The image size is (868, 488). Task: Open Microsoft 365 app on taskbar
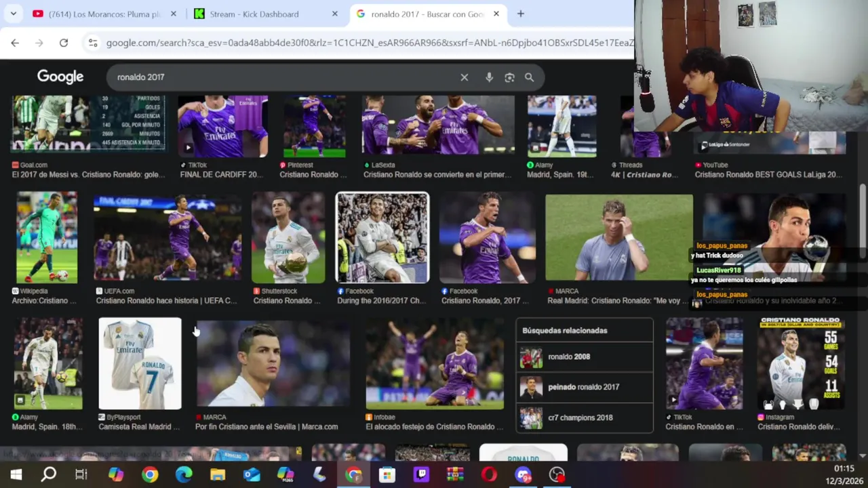pos(285,474)
